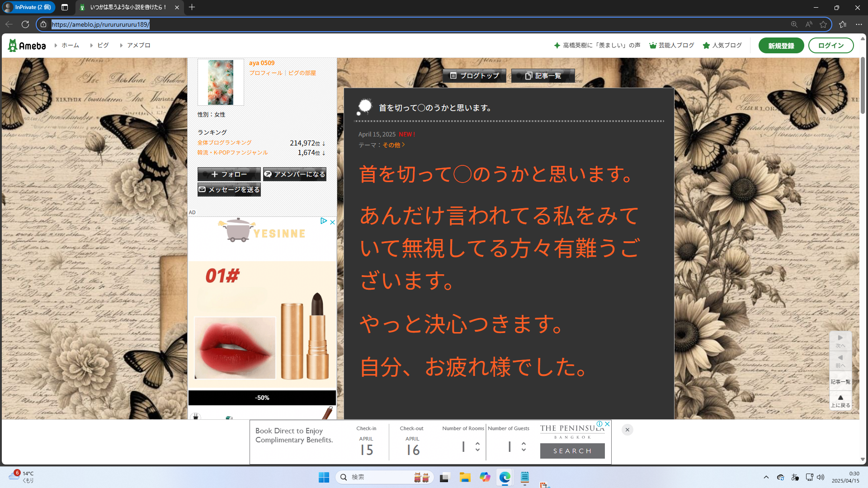Expand the system tray hidden icons chevron
This screenshot has height=488, width=868.
coord(766,477)
